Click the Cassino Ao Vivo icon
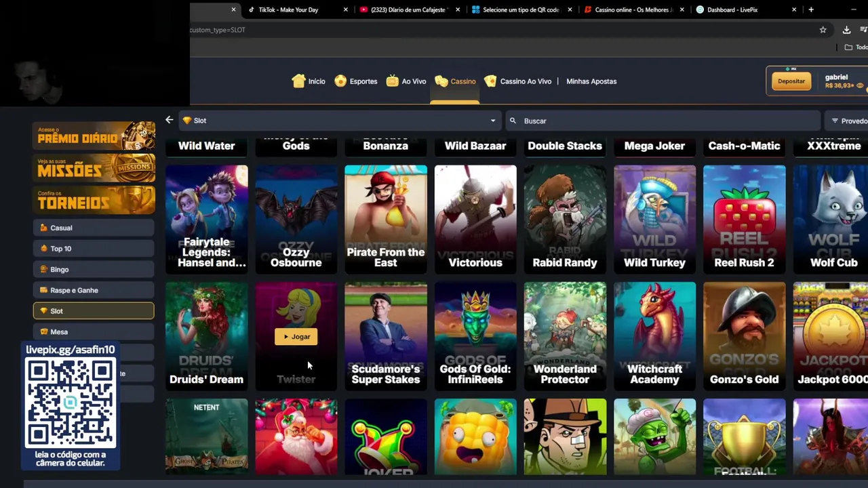 point(490,81)
